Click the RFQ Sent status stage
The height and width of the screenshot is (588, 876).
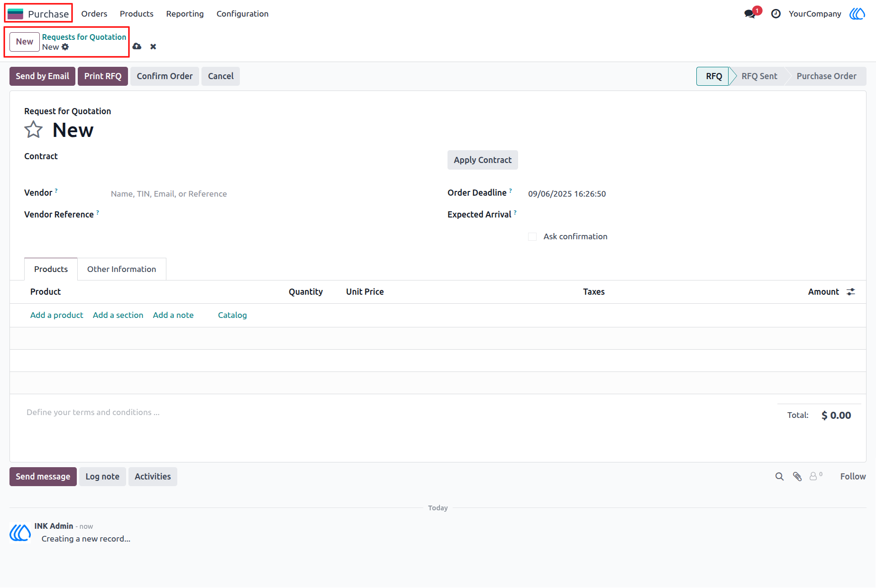click(x=759, y=76)
